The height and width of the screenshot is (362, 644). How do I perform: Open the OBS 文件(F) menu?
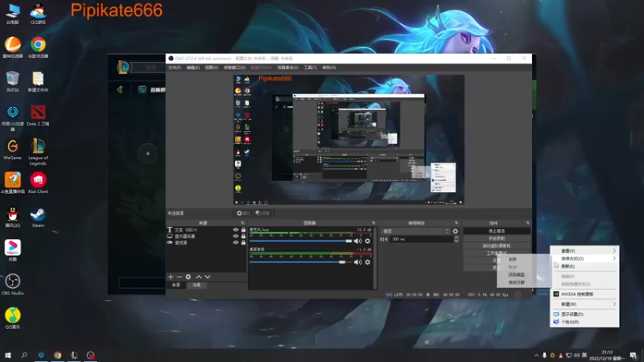(x=175, y=68)
